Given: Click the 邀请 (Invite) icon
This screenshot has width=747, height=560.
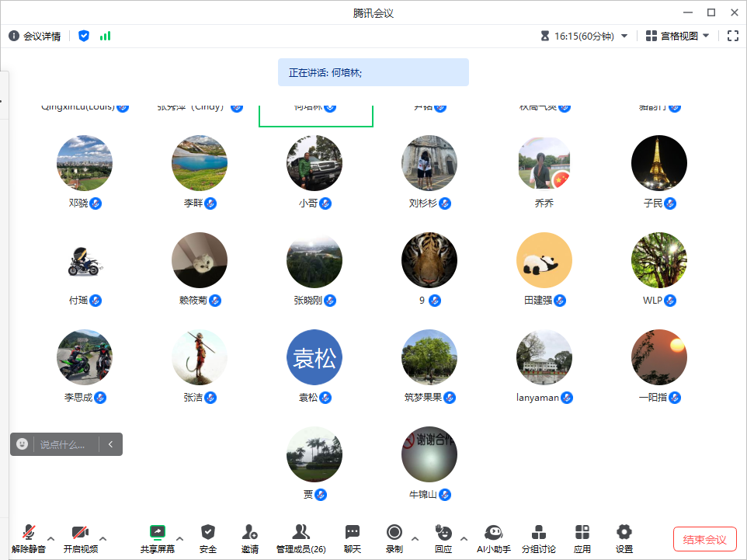Looking at the screenshot, I should click(x=249, y=537).
